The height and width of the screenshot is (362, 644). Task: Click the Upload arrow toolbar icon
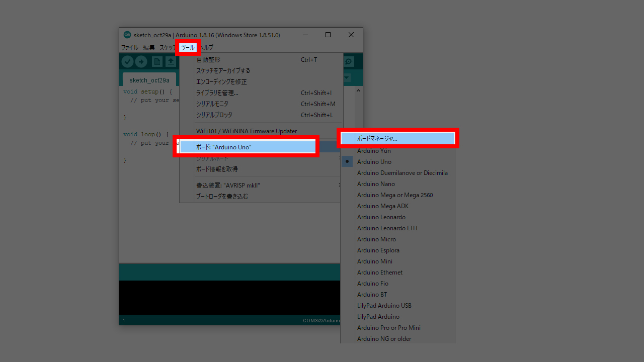(141, 61)
